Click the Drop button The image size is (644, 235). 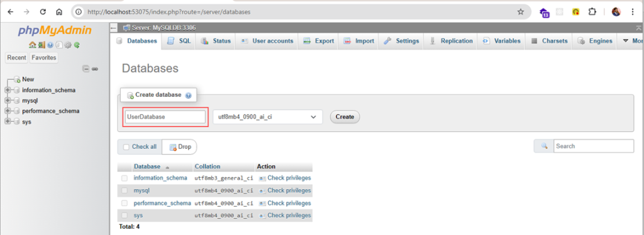pos(180,147)
